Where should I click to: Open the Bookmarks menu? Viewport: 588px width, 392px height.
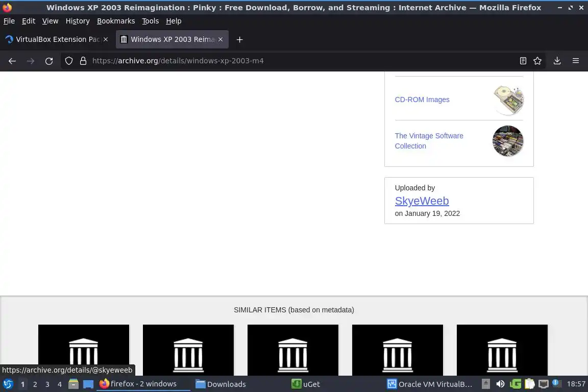[116, 21]
